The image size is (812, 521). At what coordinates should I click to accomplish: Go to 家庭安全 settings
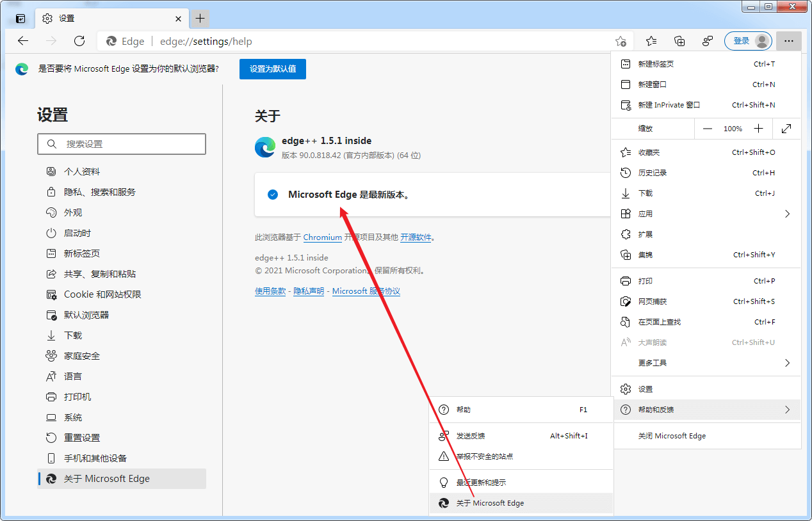(122, 356)
